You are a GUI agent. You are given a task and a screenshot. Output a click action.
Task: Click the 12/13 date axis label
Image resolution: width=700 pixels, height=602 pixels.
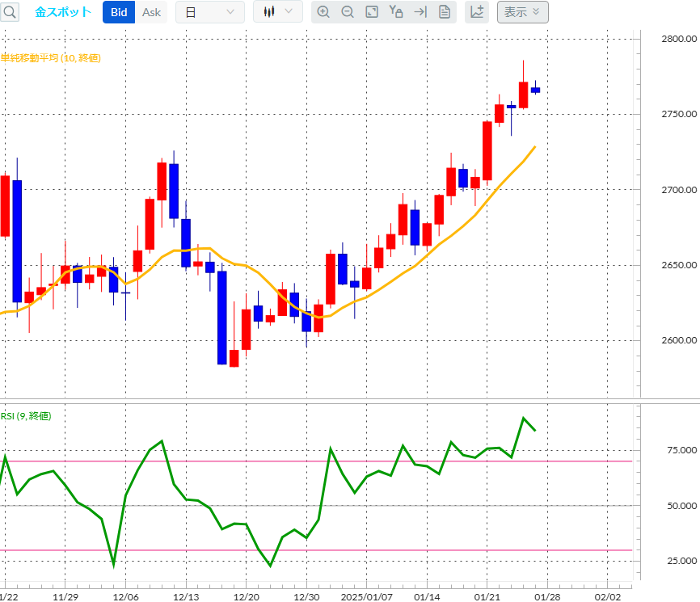tap(186, 597)
